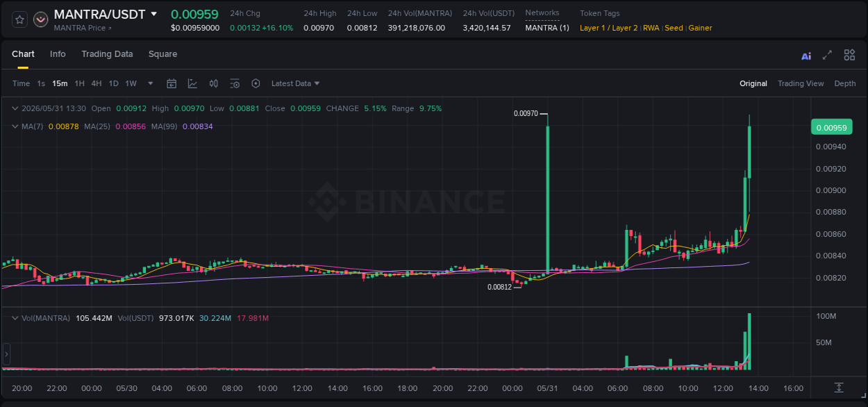This screenshot has height=407, width=868.
Task: Switch to the Original chart view
Action: point(753,83)
